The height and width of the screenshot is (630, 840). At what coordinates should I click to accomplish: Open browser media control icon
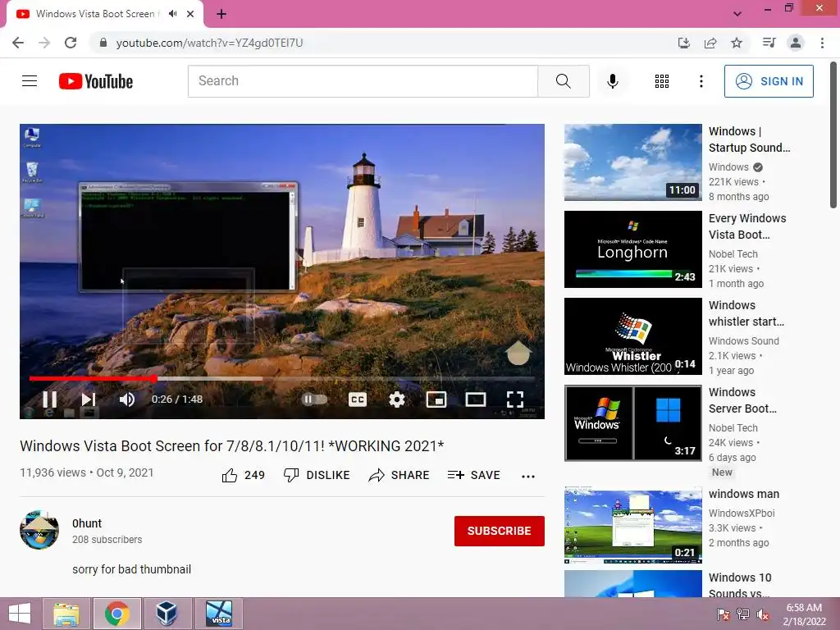[x=769, y=43]
